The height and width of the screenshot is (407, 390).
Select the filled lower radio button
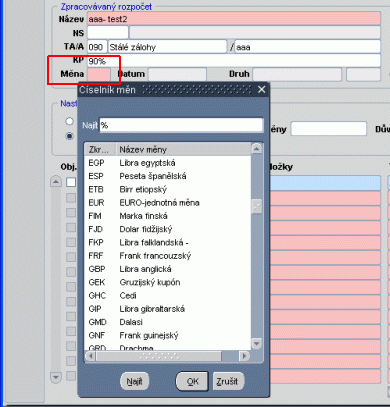pos(69,136)
